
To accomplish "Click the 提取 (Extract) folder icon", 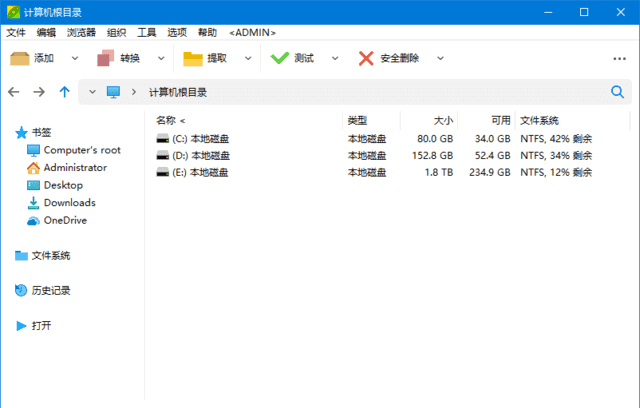I will (x=193, y=58).
